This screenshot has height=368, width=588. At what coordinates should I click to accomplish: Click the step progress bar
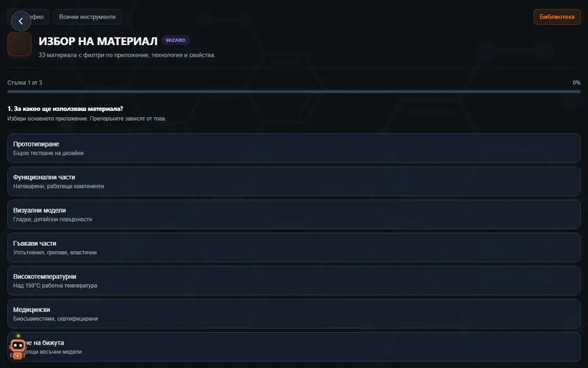[x=294, y=91]
